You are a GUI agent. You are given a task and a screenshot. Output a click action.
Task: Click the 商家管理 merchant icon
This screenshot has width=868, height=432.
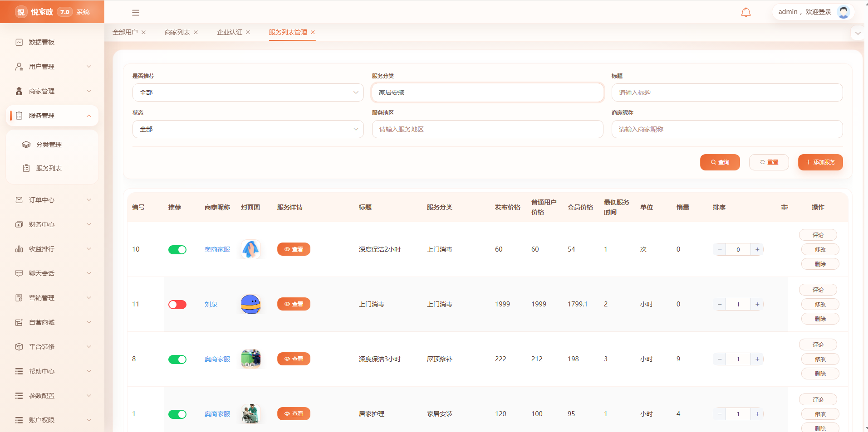click(x=19, y=91)
